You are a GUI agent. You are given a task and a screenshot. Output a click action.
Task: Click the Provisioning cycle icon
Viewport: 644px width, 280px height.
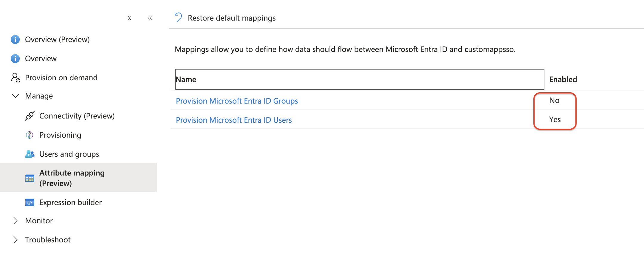click(x=30, y=135)
